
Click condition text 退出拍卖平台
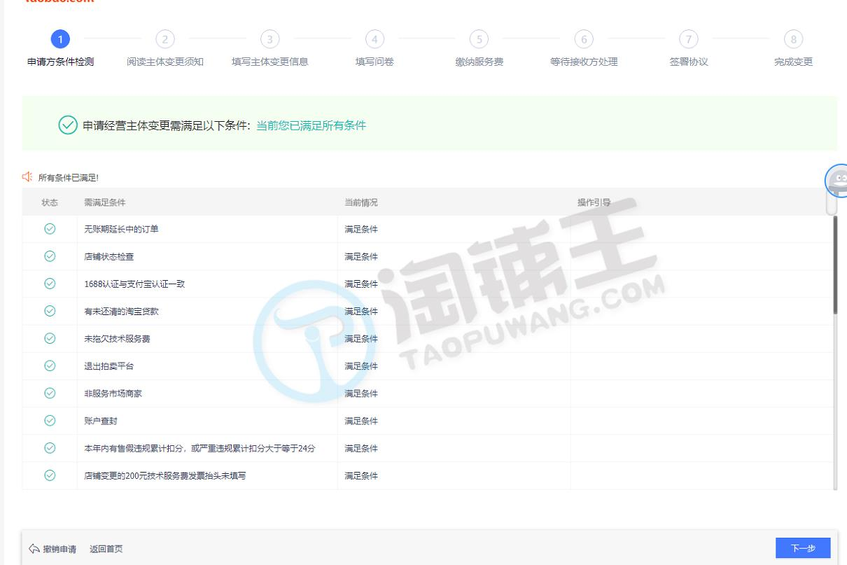pos(109,366)
